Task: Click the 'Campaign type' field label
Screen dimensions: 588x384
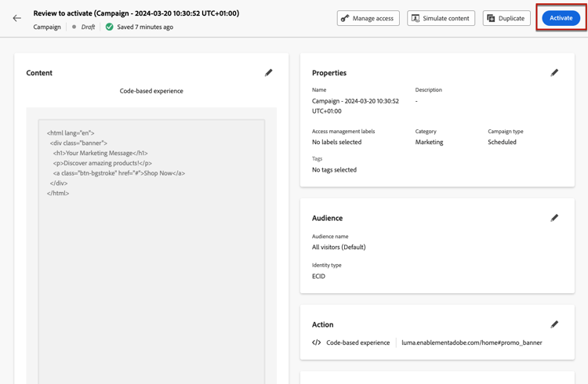Action: [505, 131]
